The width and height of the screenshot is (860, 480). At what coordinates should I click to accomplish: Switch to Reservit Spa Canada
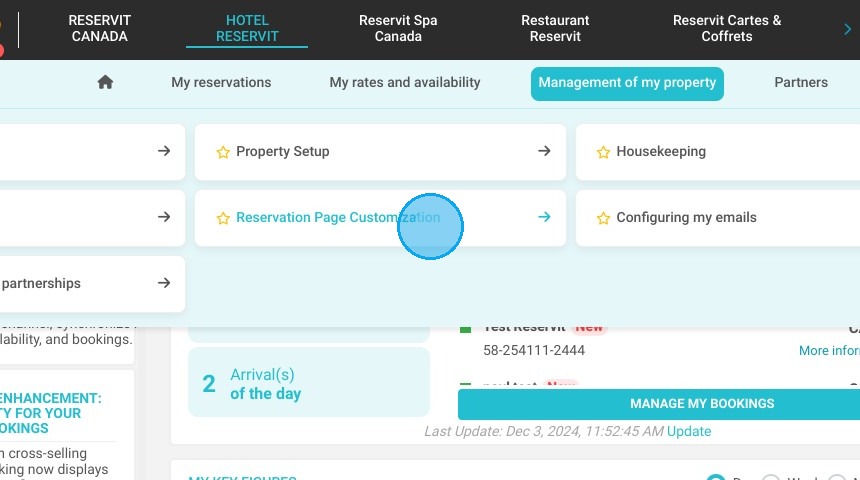point(398,29)
